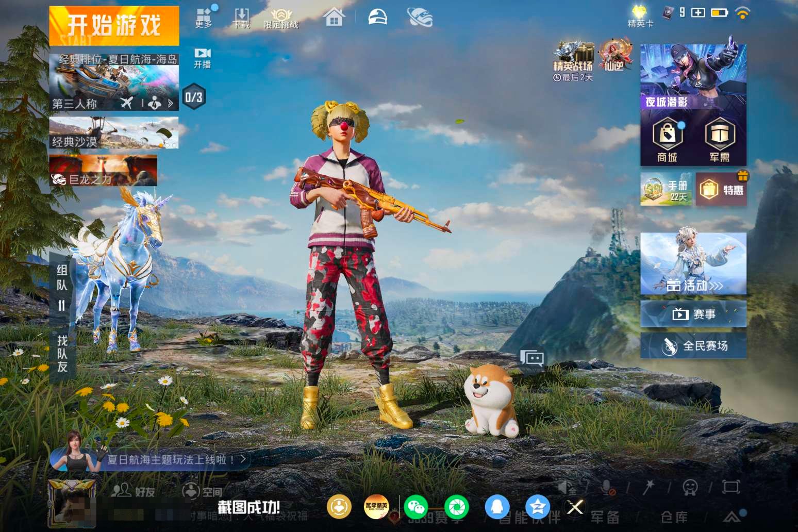798x532 pixels.
Task: Open the 好友 friends list
Action: pyautogui.click(x=133, y=491)
